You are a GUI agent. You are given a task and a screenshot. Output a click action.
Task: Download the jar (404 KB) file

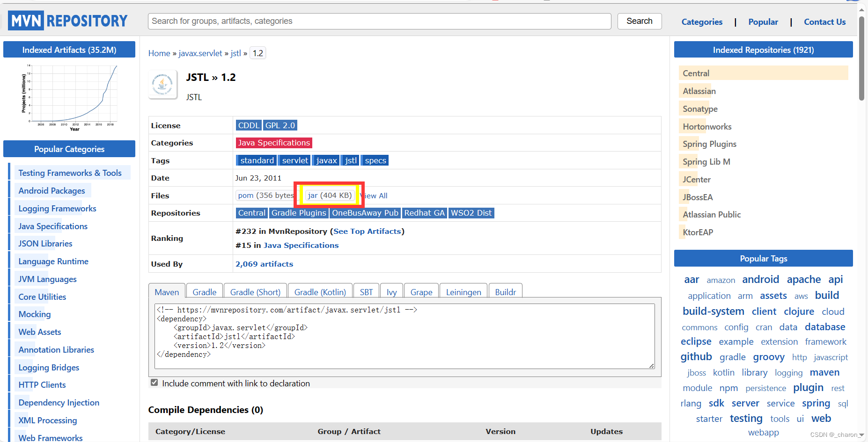coord(329,195)
